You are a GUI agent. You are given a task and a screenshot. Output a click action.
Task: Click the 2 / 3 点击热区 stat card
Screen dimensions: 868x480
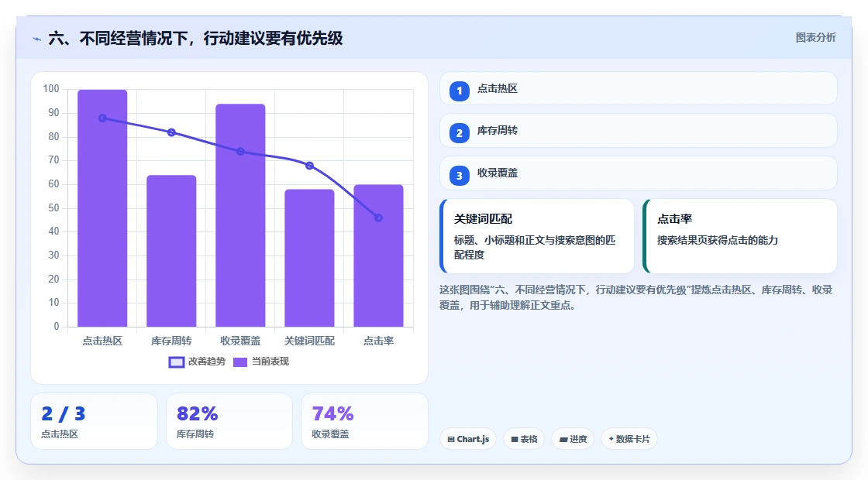tap(94, 421)
